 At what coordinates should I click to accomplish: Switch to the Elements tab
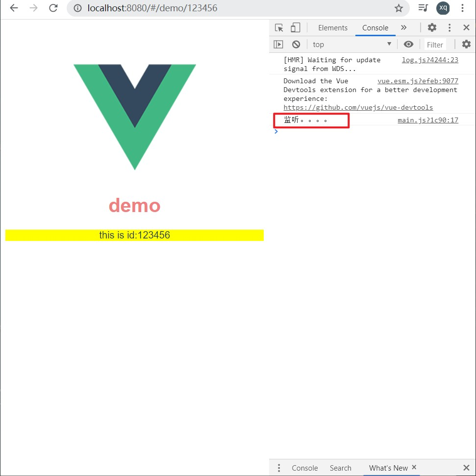(332, 27)
